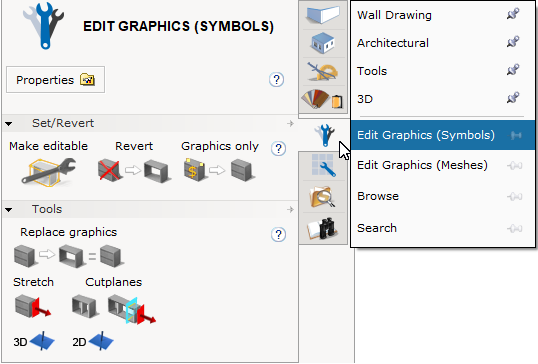Pin Edit Graphics (Meshes) entry
The image size is (538, 364).
(x=515, y=166)
